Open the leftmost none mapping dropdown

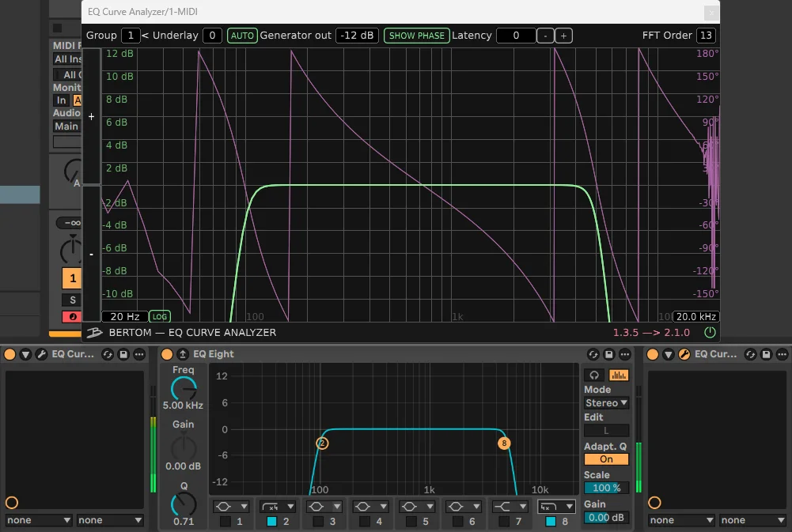click(38, 519)
